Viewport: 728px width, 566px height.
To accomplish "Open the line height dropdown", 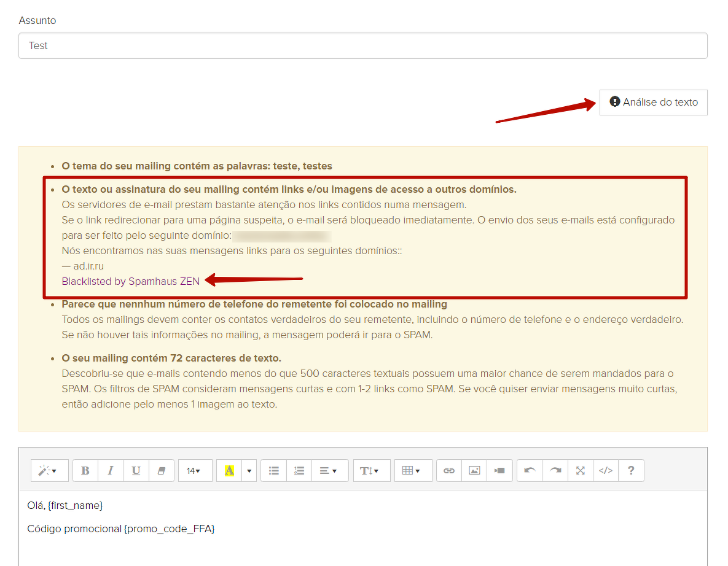I will (x=371, y=471).
